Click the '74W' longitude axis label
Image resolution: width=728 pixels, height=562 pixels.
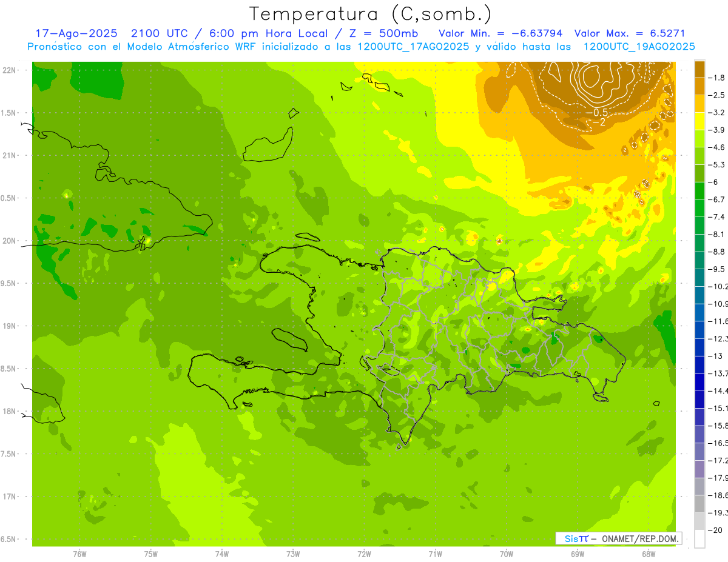pyautogui.click(x=222, y=554)
